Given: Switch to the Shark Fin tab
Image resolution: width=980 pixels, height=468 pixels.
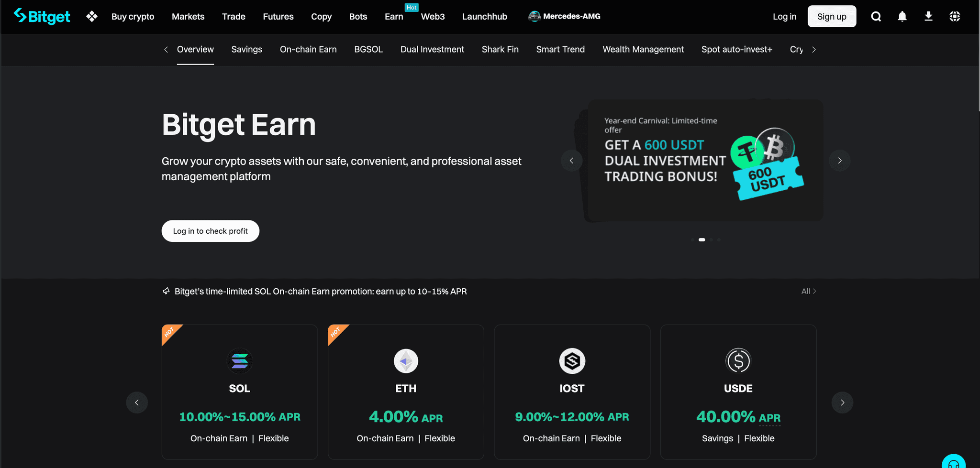Looking at the screenshot, I should coord(500,49).
